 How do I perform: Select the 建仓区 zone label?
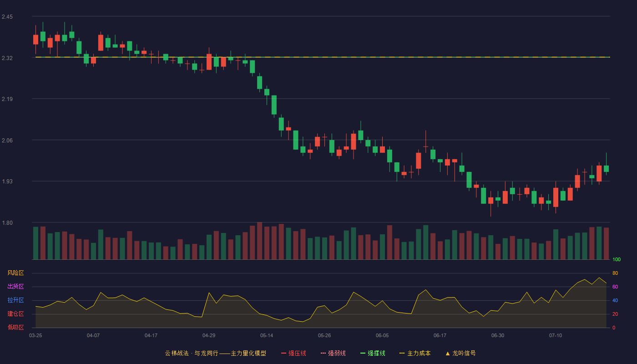15,314
